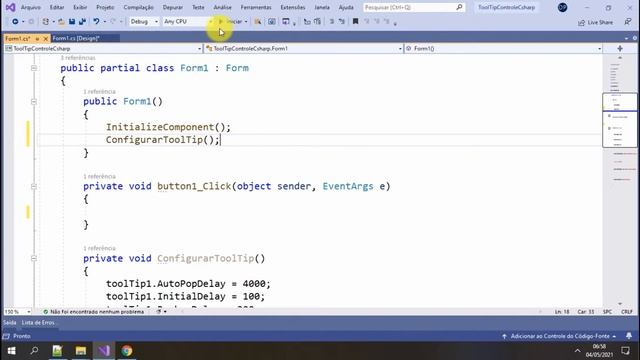Viewport: 640px width, 360px height.
Task: Open Windows Start menu
Action: (x=11, y=351)
